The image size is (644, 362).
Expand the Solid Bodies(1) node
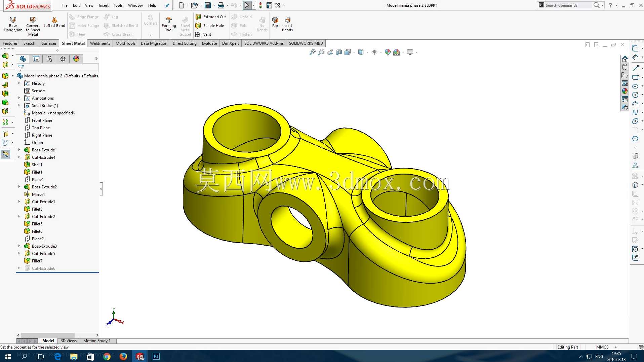point(19,105)
